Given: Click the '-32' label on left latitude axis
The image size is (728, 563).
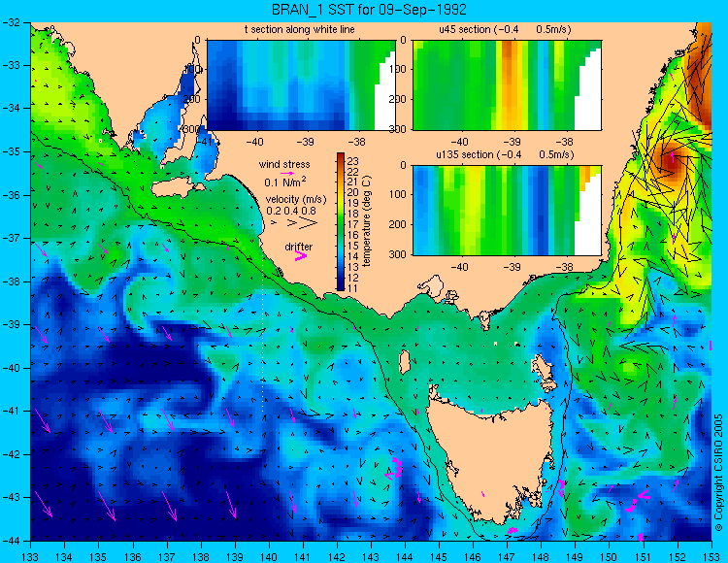Looking at the screenshot, I should pos(11,21).
